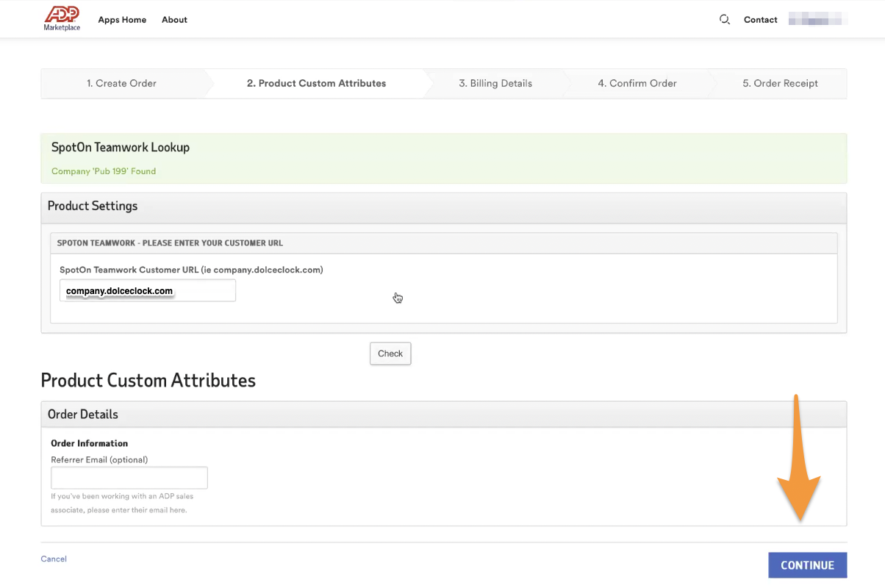Focus the SpotOn Teamwork Customer URL field

148,290
